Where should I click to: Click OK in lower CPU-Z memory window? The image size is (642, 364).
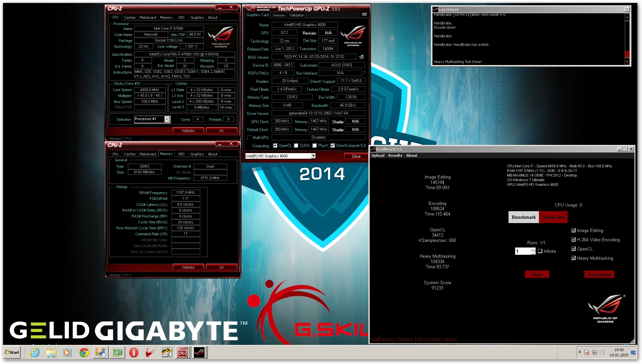click(x=221, y=267)
